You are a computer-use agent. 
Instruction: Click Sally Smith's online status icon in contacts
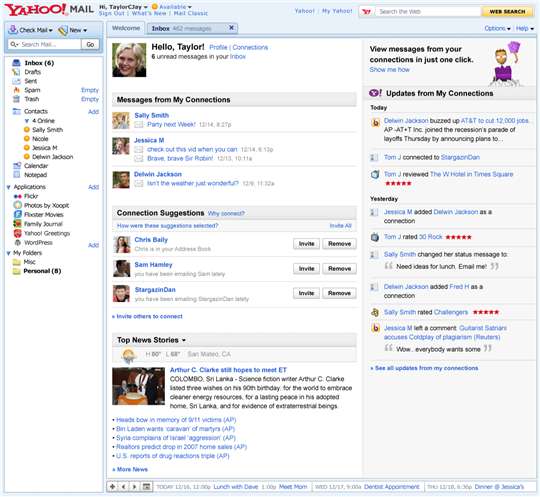click(x=27, y=130)
